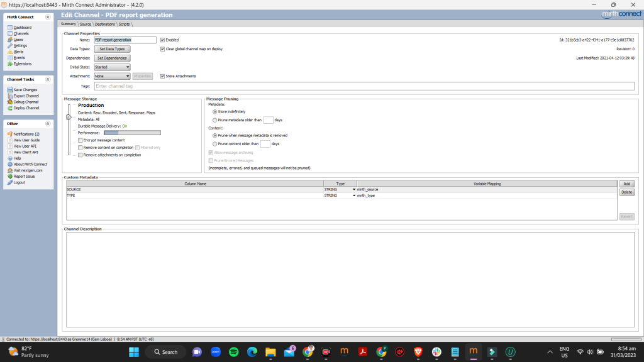Switch to the Summary tab
The width and height of the screenshot is (644, 362).
[x=69, y=25]
